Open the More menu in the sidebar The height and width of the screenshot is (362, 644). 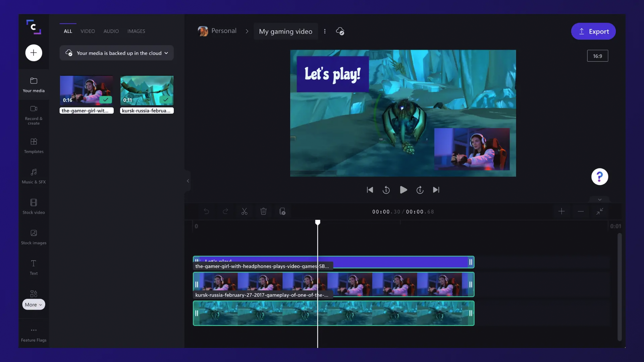(33, 304)
